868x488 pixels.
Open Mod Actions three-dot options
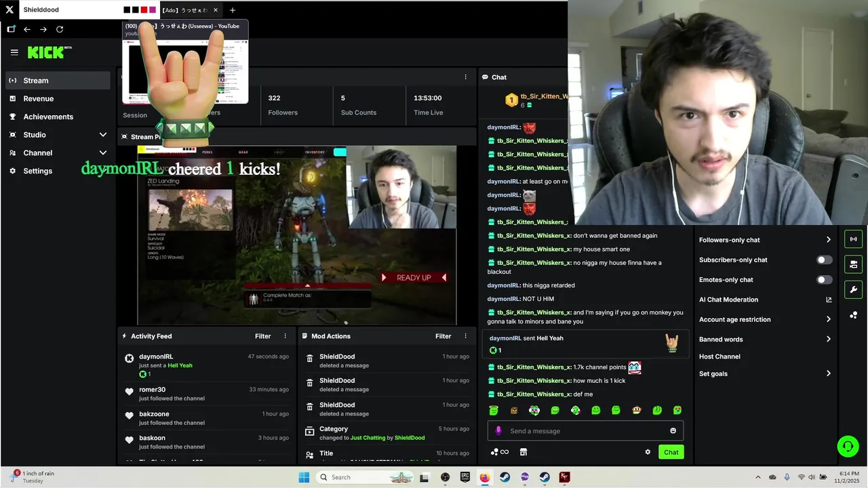(465, 336)
